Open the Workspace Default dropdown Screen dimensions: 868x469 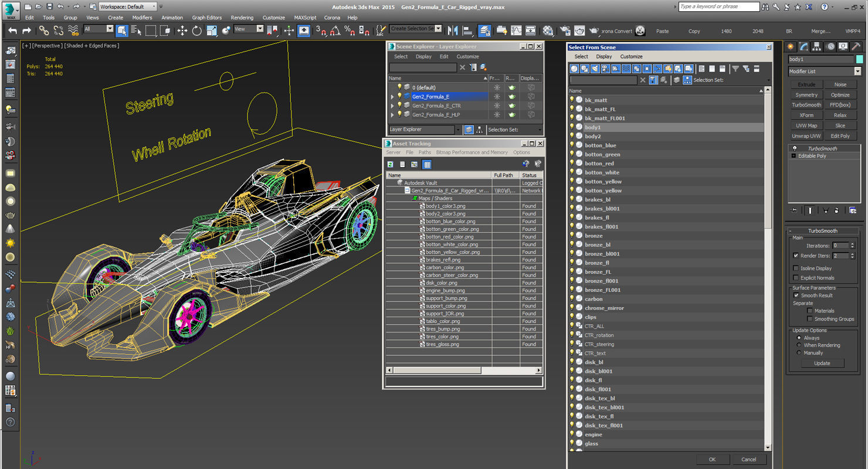[127, 6]
